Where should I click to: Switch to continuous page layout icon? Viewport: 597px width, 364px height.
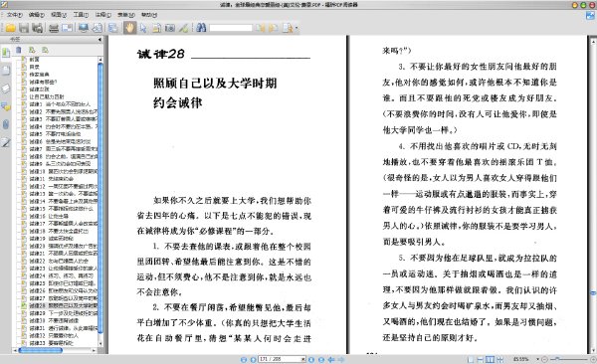481,359
